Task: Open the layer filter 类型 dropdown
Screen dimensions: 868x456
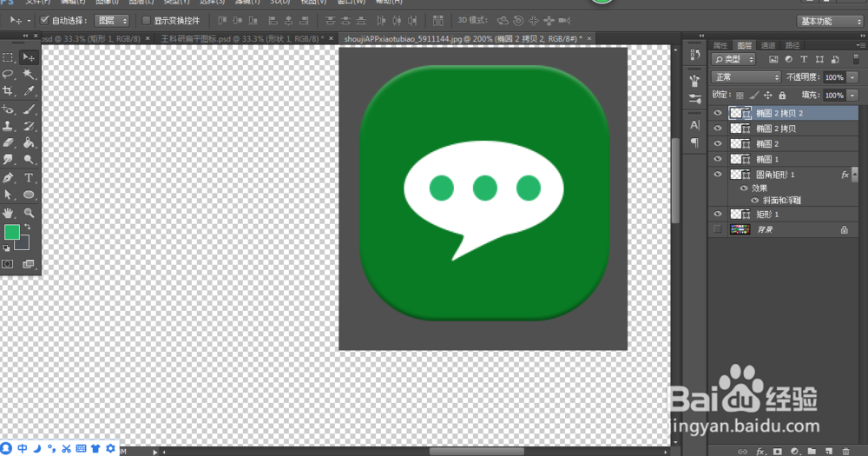Action: tap(733, 59)
